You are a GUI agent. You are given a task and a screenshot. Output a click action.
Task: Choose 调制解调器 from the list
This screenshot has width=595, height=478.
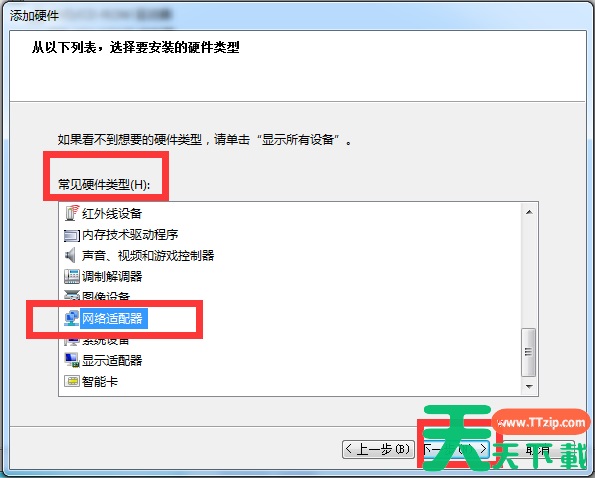(x=112, y=276)
